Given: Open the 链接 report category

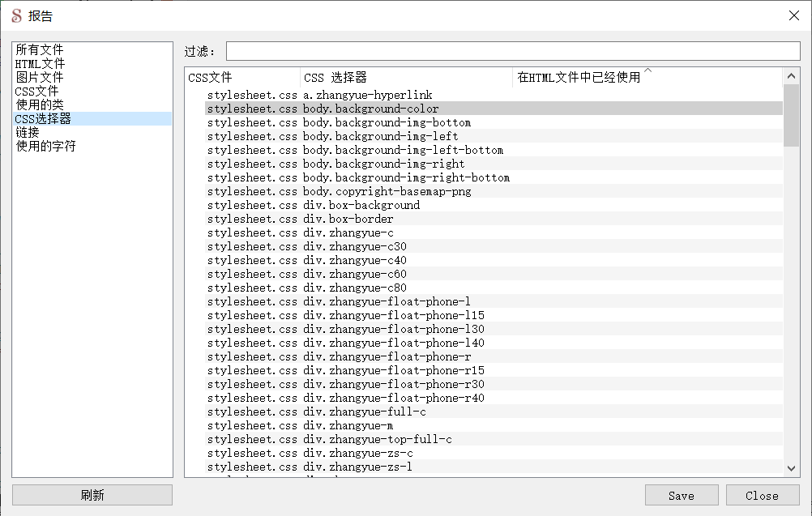Looking at the screenshot, I should coord(28,133).
